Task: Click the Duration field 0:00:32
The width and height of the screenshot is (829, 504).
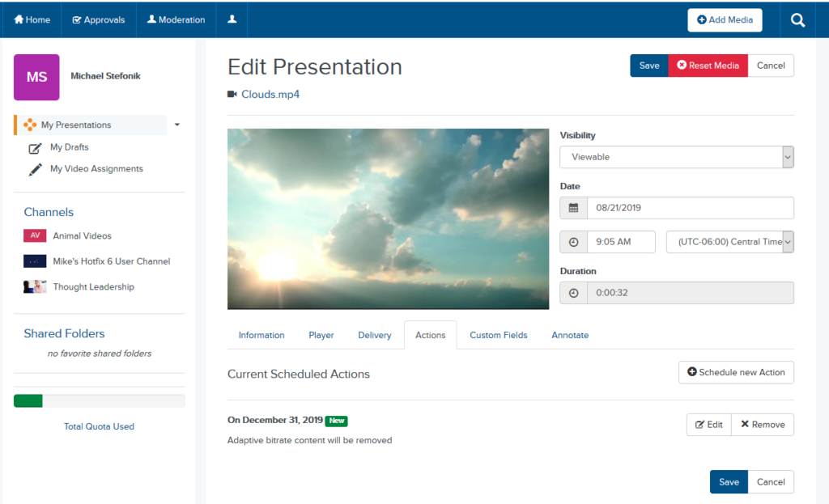Action: [x=691, y=293]
